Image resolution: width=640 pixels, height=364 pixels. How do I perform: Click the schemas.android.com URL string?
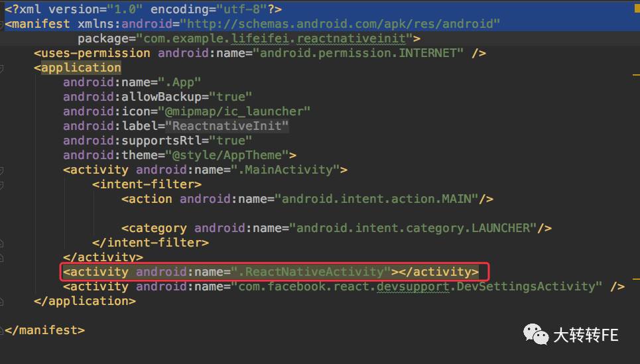tap(340, 24)
